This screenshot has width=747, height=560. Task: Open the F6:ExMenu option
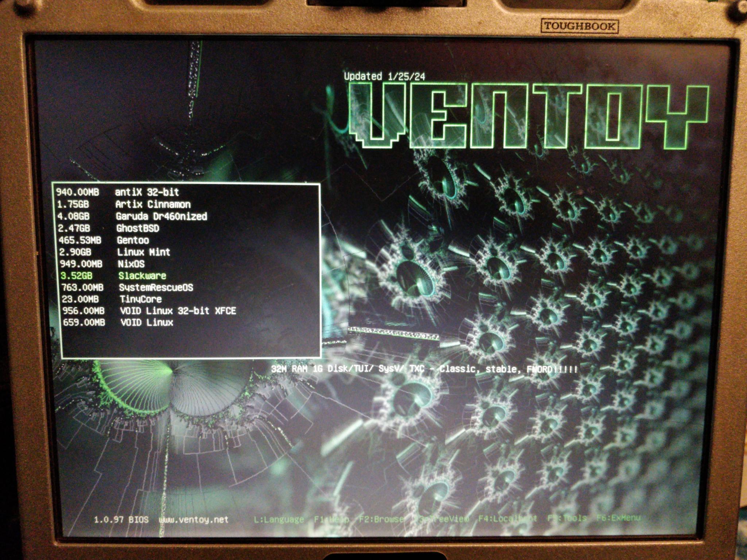point(618,518)
